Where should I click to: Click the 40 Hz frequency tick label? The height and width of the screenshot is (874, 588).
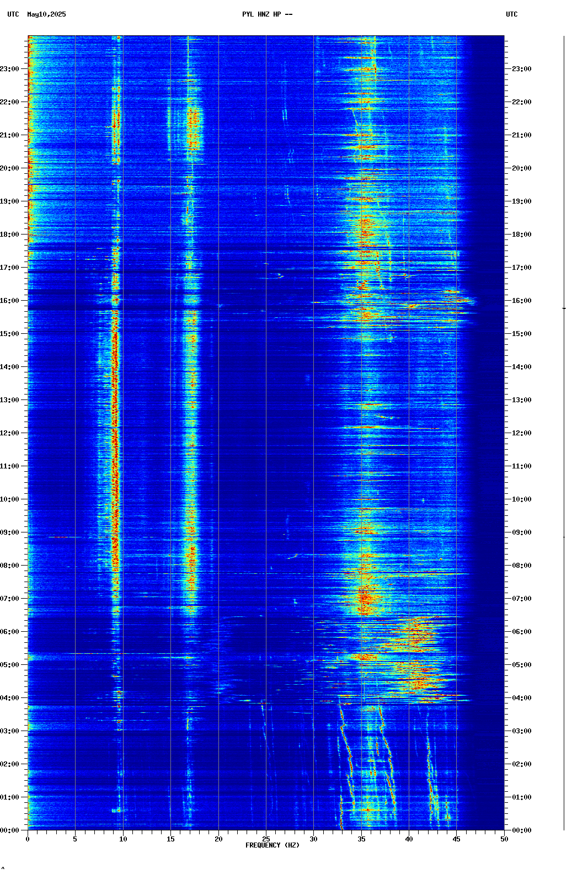point(409,839)
